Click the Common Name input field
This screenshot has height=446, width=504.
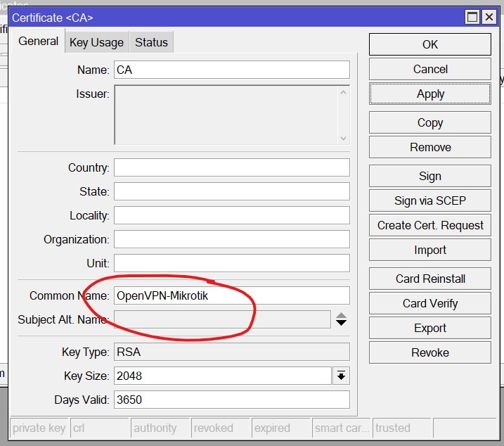pos(231,295)
